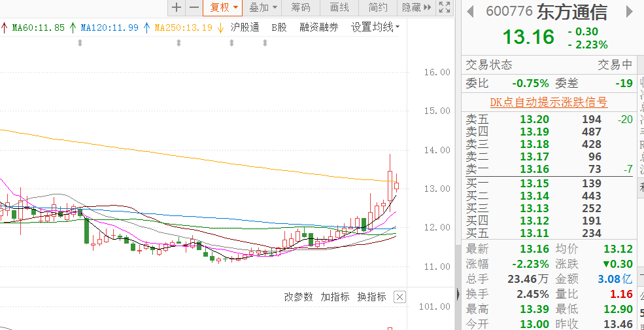This screenshot has height=330, width=644.
Task: Click stock code 600776
Action: click(509, 12)
